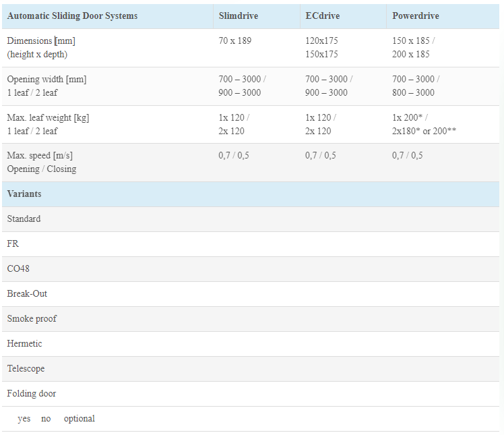Select '2x 120' in Slimdrive column
This screenshot has width=504, height=435.
point(231,132)
